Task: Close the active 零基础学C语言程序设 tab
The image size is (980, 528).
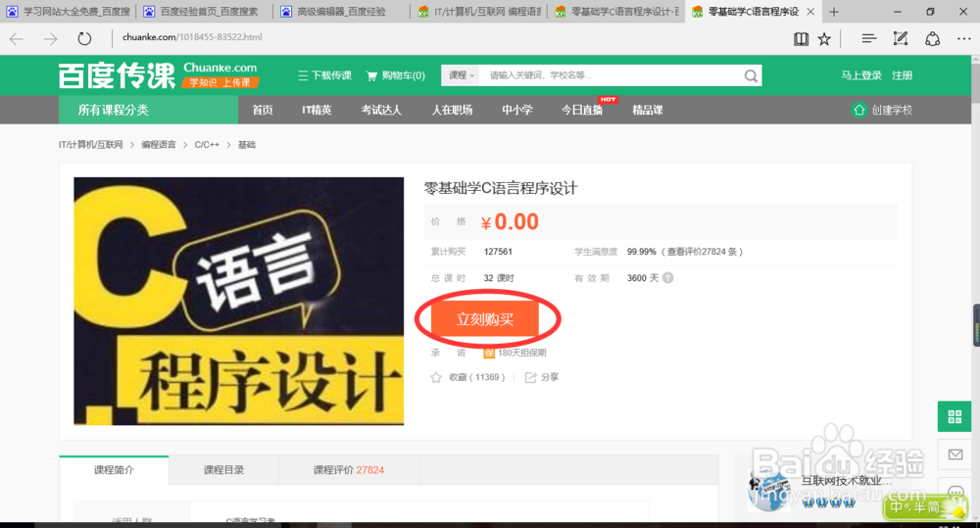Action: coord(810,11)
